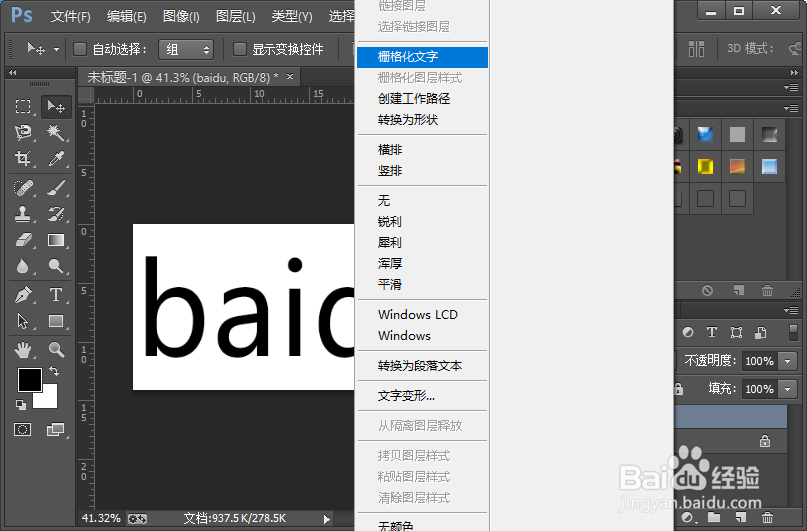Open the 不透明度 100% dropdown arrow
This screenshot has height=531, width=807.
point(787,361)
